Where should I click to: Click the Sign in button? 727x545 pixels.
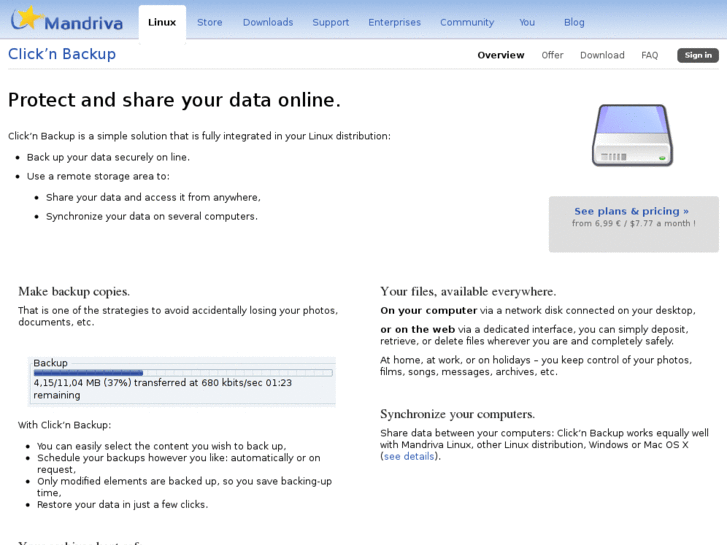click(x=698, y=55)
